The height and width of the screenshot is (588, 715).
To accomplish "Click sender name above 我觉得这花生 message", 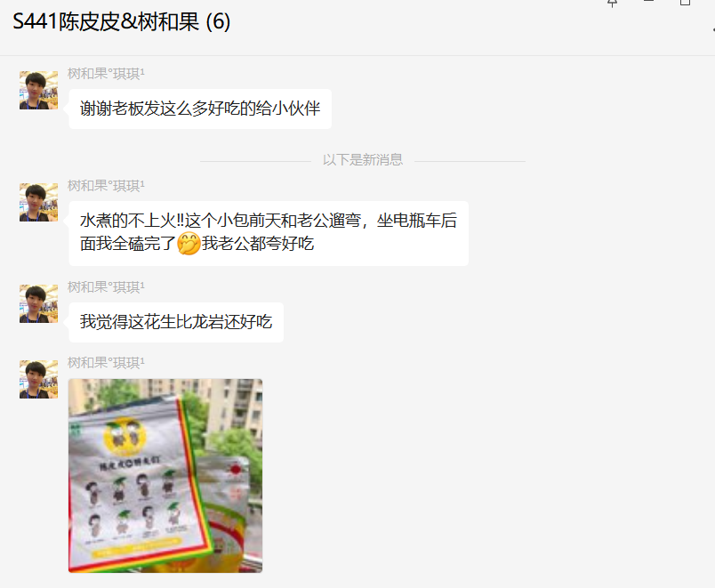I will click(x=106, y=287).
